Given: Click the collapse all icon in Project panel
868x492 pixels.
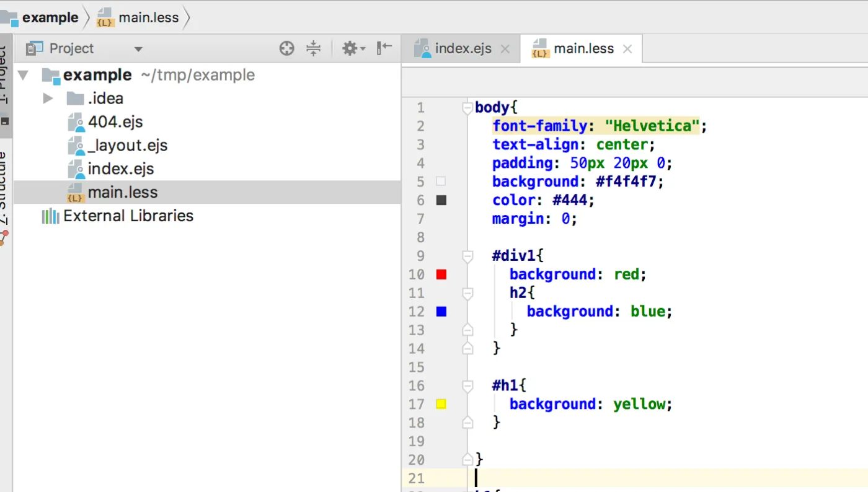Looking at the screenshot, I should tap(314, 48).
